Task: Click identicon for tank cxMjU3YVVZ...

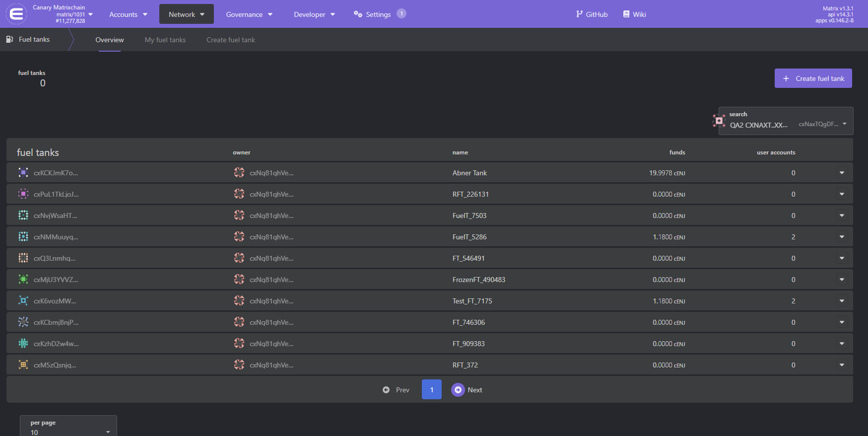Action: coord(23,279)
